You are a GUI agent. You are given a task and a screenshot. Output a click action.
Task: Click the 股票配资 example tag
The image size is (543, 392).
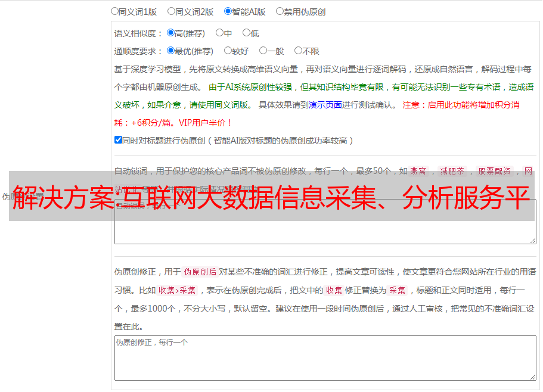pyautogui.click(x=495, y=171)
